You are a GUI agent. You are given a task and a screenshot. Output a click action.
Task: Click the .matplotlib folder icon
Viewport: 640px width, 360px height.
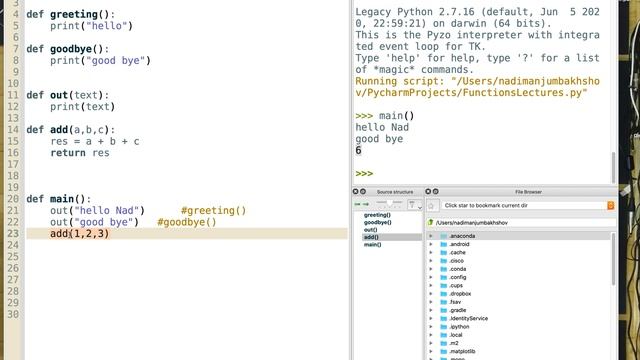[444, 351]
